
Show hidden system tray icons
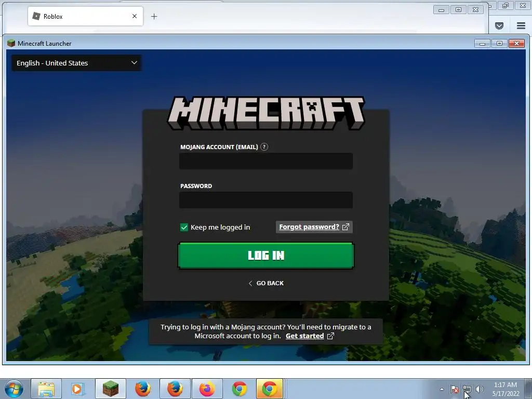tap(442, 389)
